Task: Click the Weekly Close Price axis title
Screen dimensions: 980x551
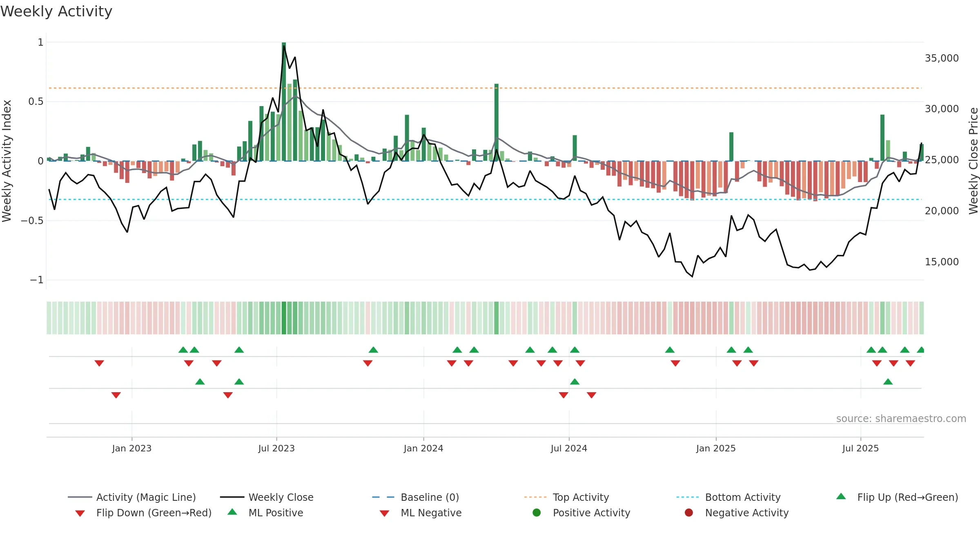Action: (973, 161)
